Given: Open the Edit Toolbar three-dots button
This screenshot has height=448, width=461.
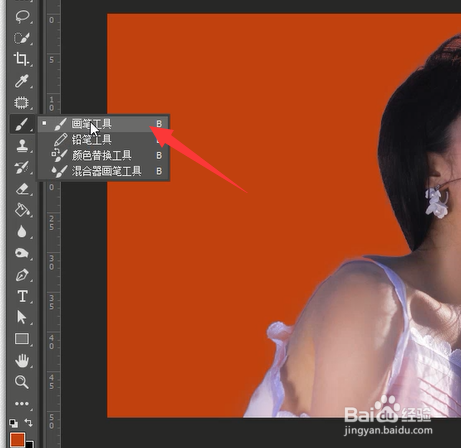Looking at the screenshot, I should pyautogui.click(x=22, y=404).
